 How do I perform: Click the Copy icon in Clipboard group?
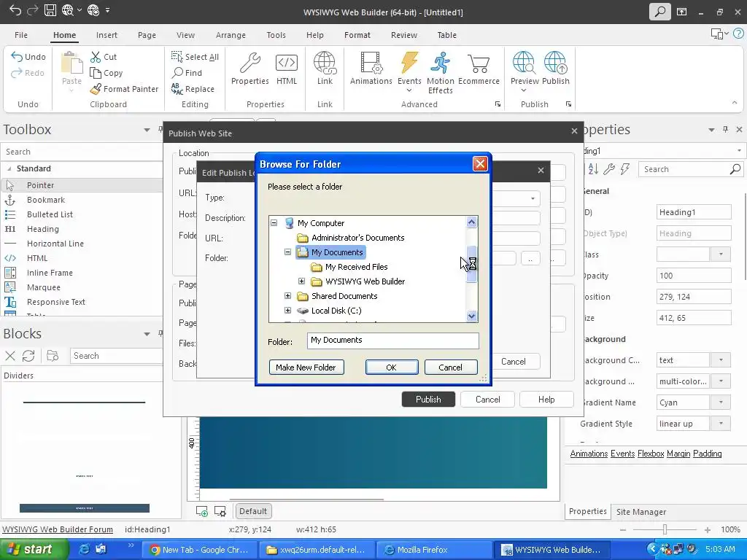pyautogui.click(x=96, y=73)
